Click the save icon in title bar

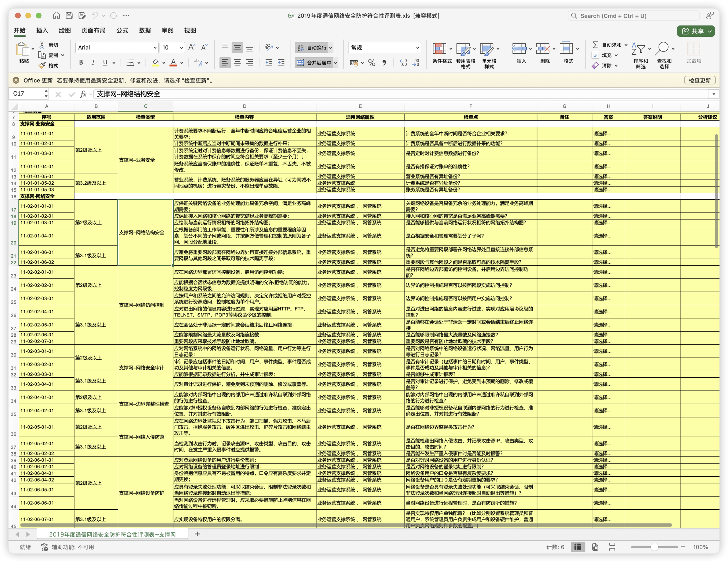click(x=69, y=16)
